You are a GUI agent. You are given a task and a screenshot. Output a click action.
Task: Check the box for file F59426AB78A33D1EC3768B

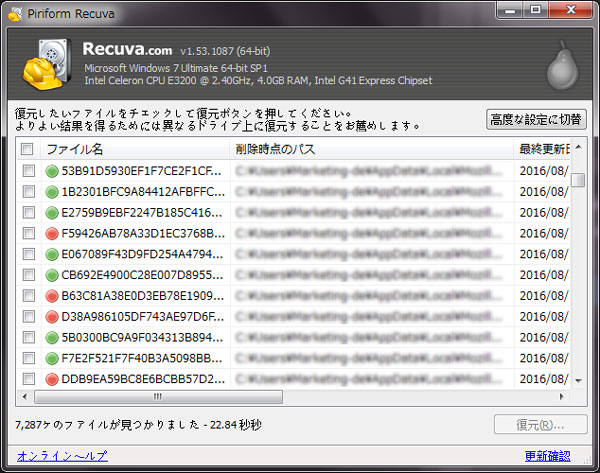[29, 233]
